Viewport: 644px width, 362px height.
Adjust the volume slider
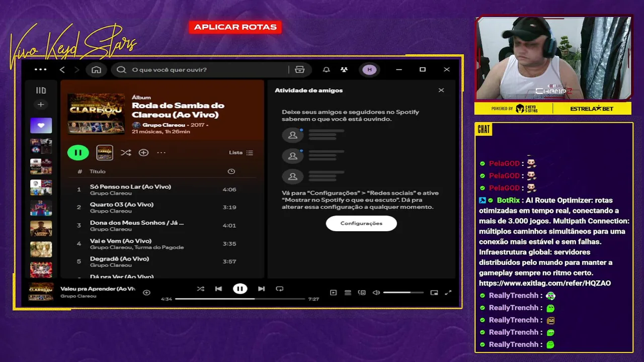coord(403,293)
